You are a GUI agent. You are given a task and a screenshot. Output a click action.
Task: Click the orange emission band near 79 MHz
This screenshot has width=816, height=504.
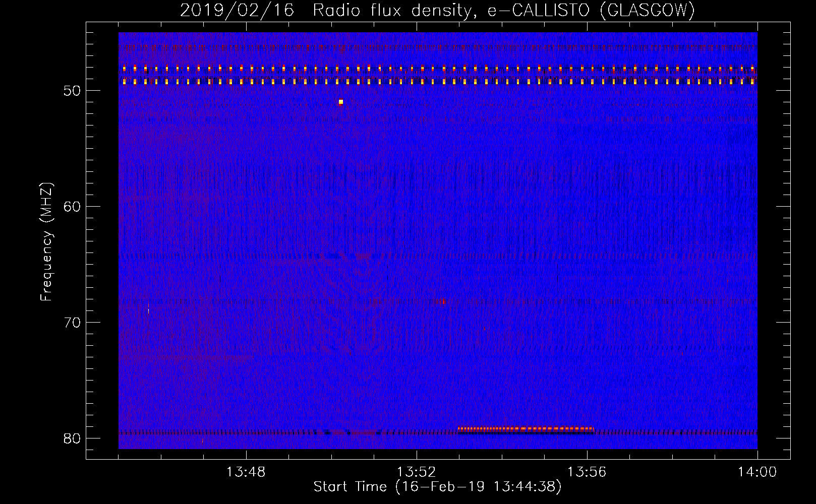click(x=526, y=429)
